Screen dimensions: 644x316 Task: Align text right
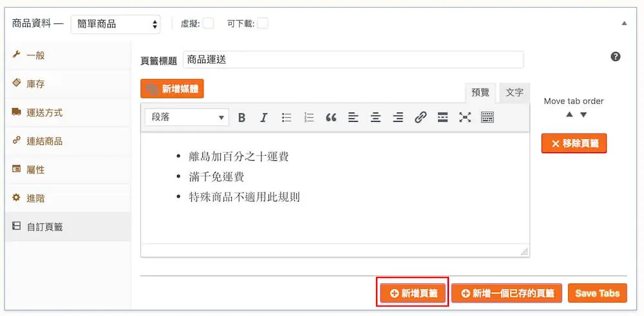397,118
